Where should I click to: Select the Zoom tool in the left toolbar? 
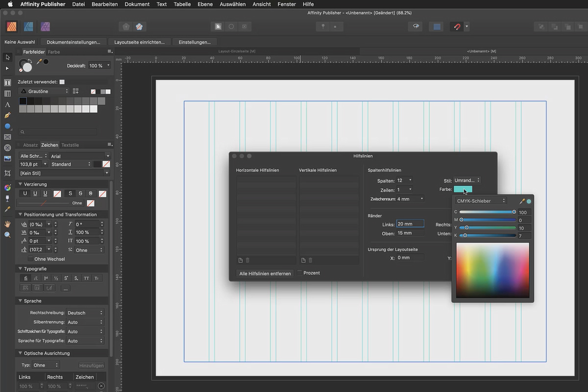point(7,235)
